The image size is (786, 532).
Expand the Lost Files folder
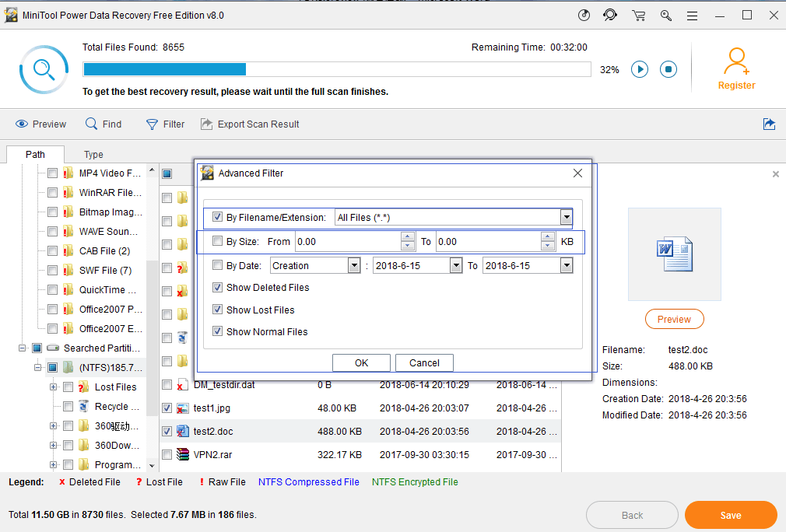(53, 387)
